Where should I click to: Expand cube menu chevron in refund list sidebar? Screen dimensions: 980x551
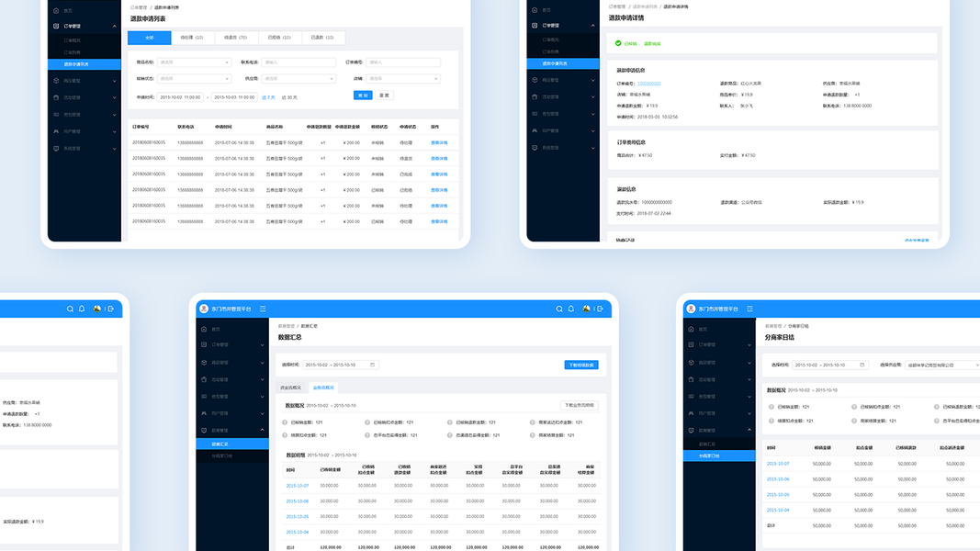[x=115, y=81]
